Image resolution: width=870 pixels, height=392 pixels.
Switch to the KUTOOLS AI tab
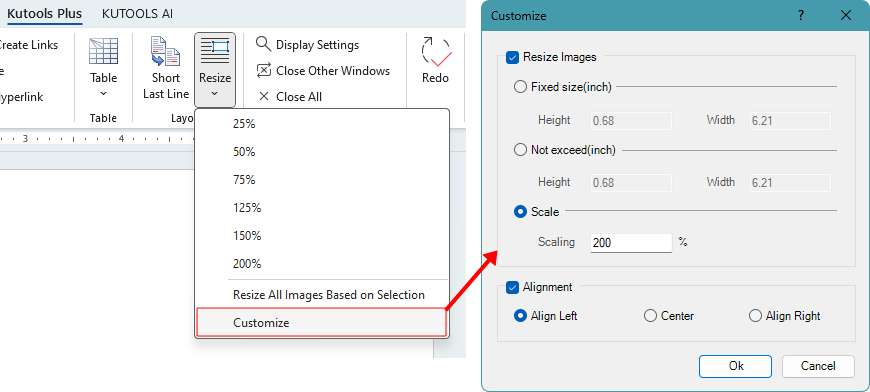click(x=138, y=14)
